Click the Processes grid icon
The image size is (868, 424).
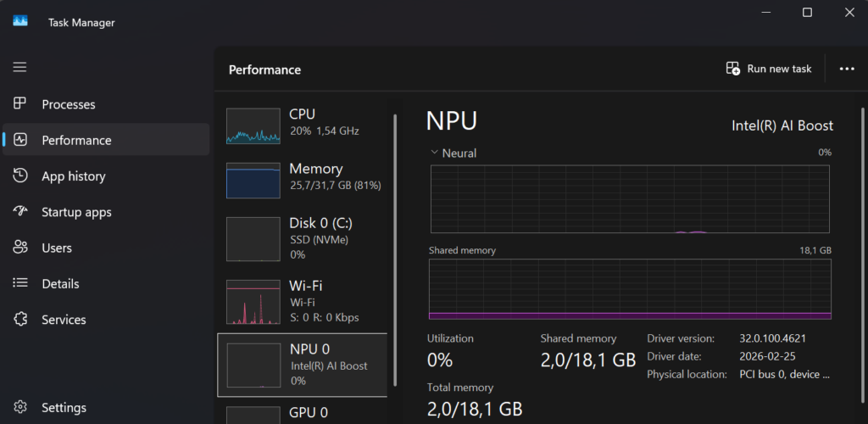pos(20,103)
